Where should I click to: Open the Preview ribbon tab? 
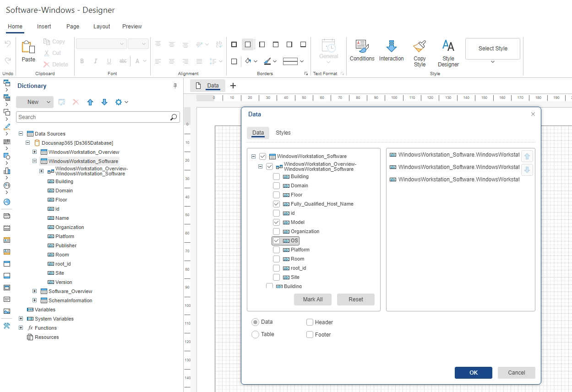(131, 26)
